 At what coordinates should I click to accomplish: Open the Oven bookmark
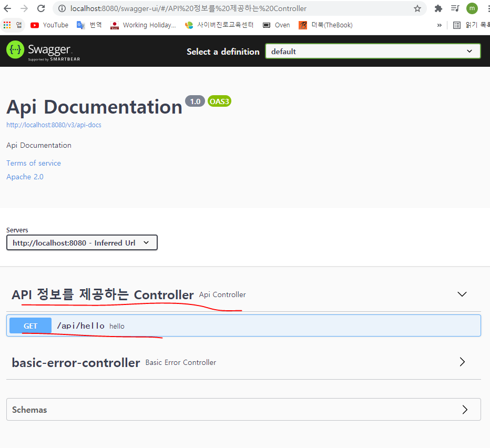276,25
